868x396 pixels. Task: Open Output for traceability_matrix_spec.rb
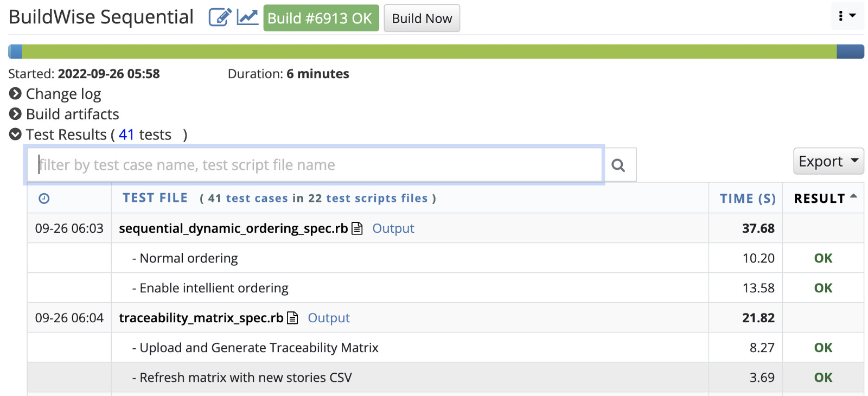click(x=329, y=318)
